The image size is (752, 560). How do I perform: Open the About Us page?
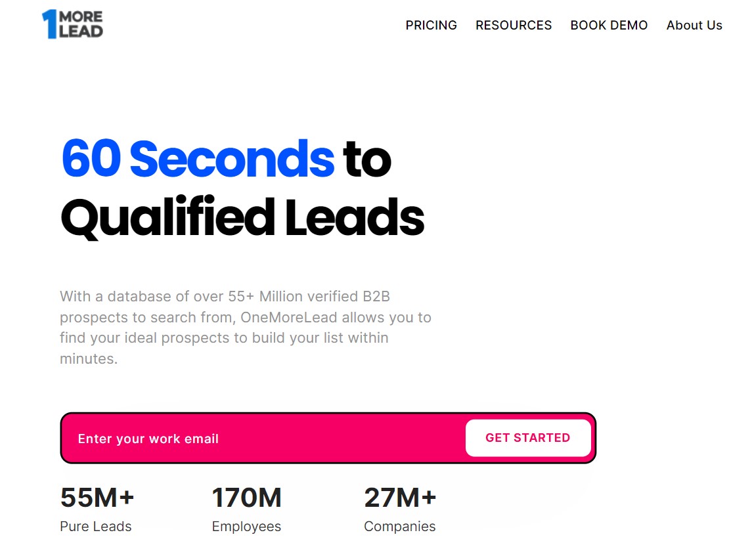(x=694, y=26)
